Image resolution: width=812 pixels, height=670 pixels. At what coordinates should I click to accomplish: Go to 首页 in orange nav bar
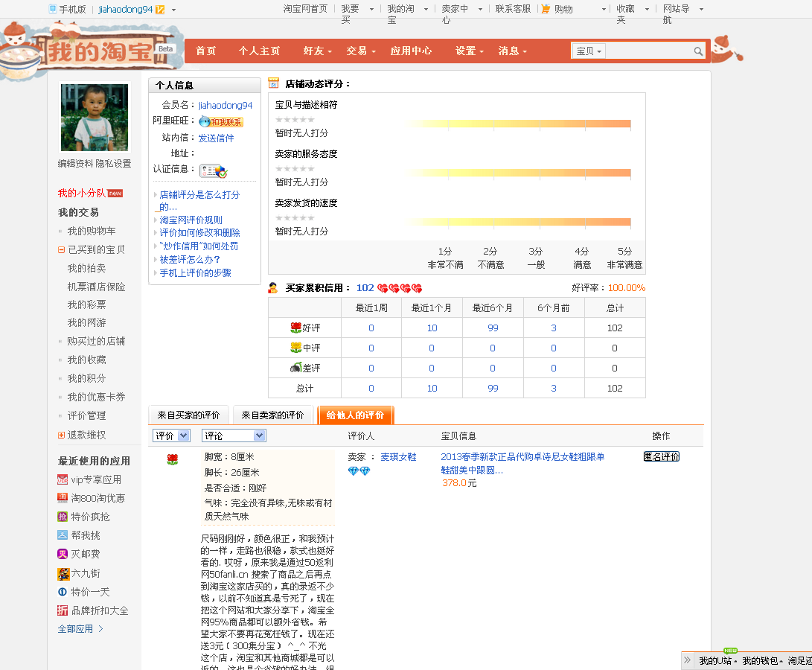tap(205, 51)
